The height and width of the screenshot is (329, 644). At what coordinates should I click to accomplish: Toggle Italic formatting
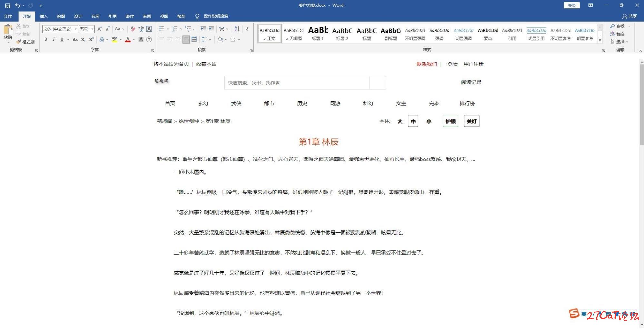pyautogui.click(x=54, y=39)
